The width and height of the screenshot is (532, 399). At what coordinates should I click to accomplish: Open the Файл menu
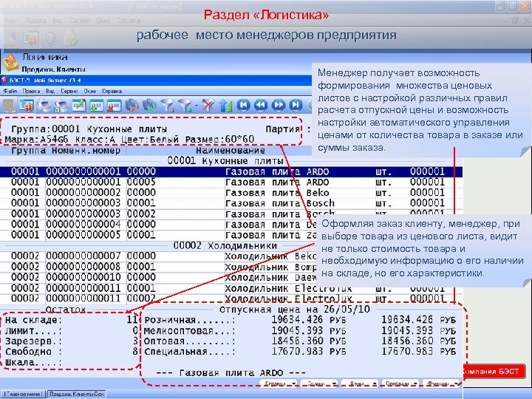pyautogui.click(x=10, y=91)
